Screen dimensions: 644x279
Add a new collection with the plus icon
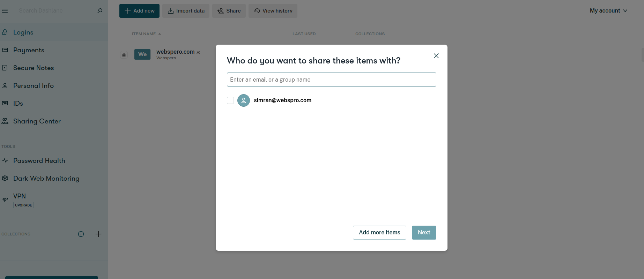pyautogui.click(x=98, y=234)
